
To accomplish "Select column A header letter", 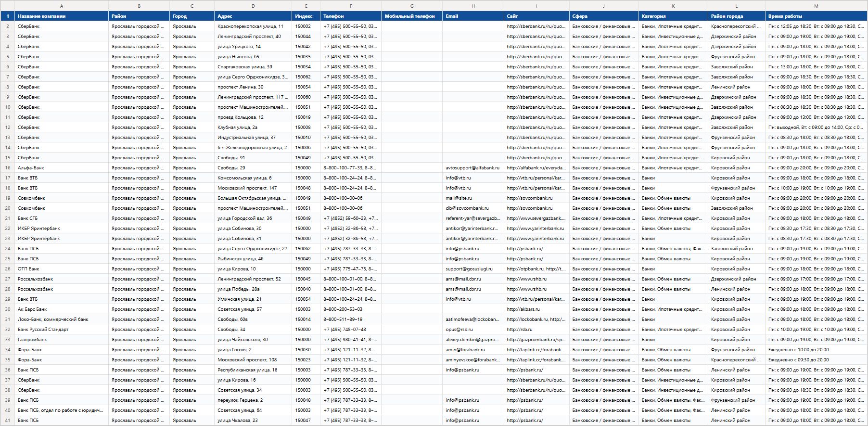I will click(x=62, y=6).
